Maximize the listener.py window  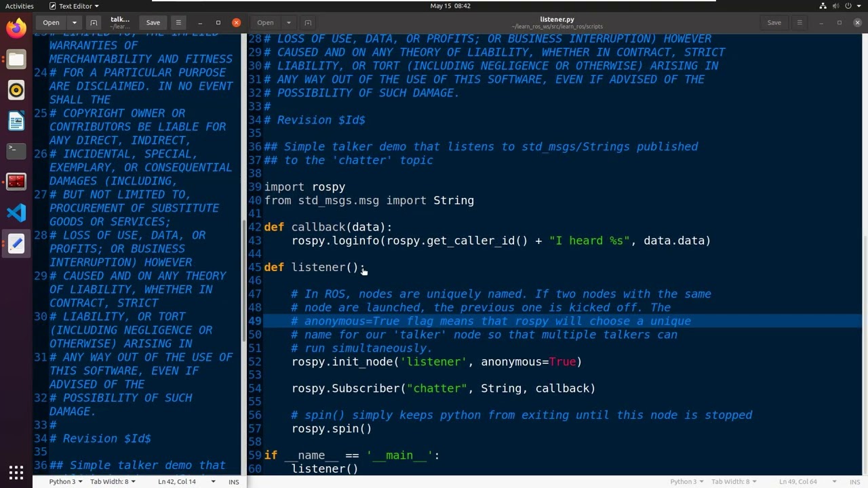[x=839, y=22]
